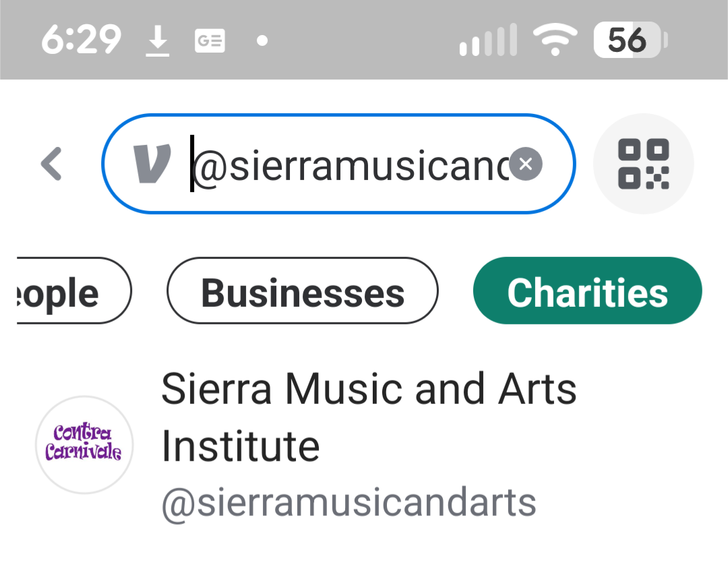Tap the Contra Carnivale profile picture

pyautogui.click(x=84, y=444)
